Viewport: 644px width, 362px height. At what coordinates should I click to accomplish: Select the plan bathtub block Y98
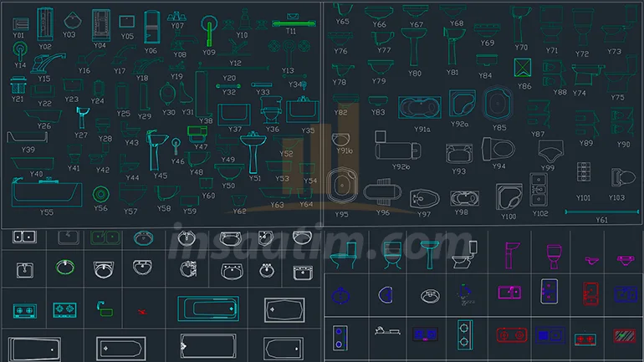pyautogui.click(x=464, y=199)
